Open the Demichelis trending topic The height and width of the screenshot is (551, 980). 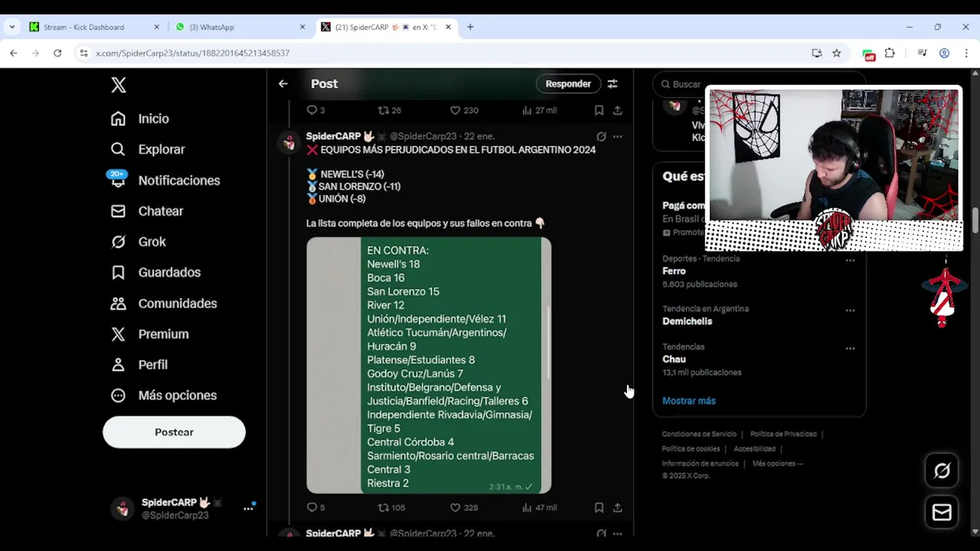687,321
